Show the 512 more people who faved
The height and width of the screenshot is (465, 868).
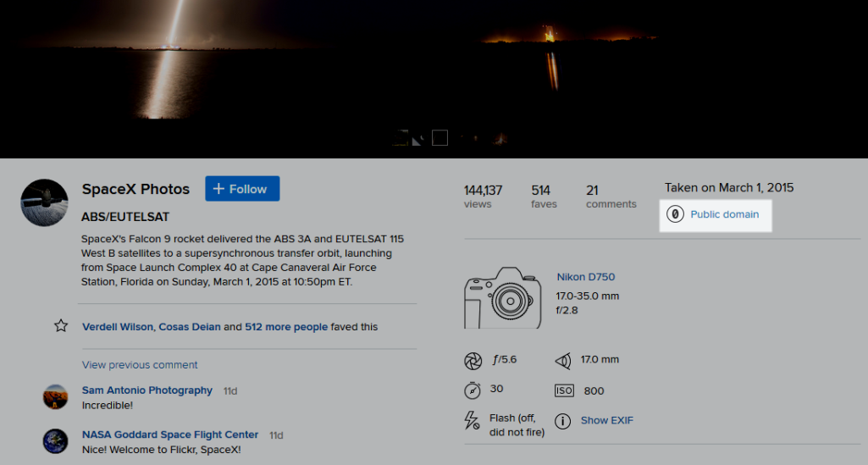pos(286,327)
